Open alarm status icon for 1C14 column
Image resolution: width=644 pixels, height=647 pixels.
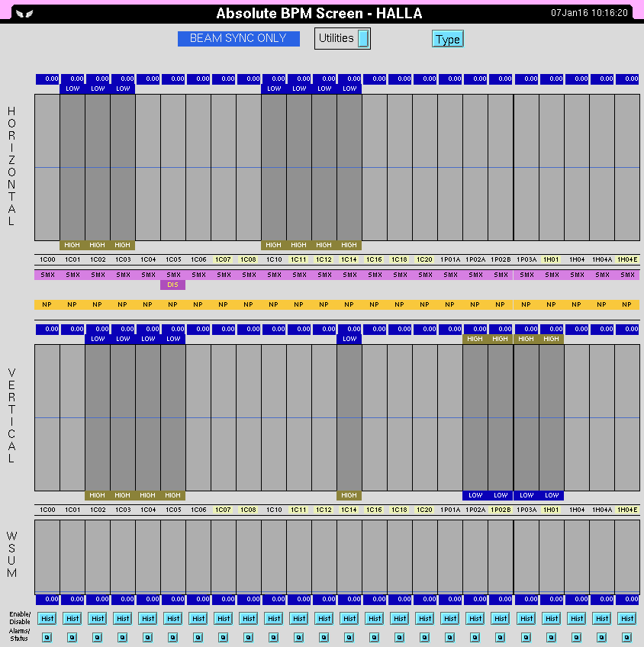tap(349, 638)
